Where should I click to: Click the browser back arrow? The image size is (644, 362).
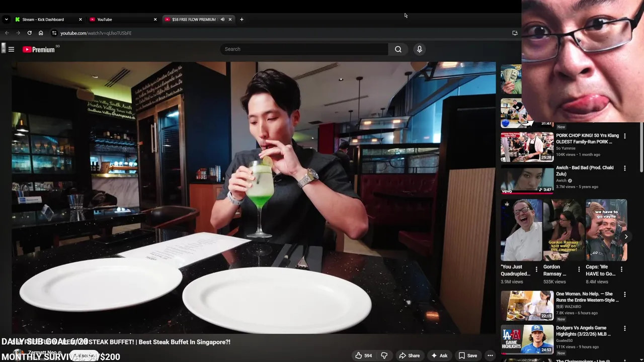point(7,33)
